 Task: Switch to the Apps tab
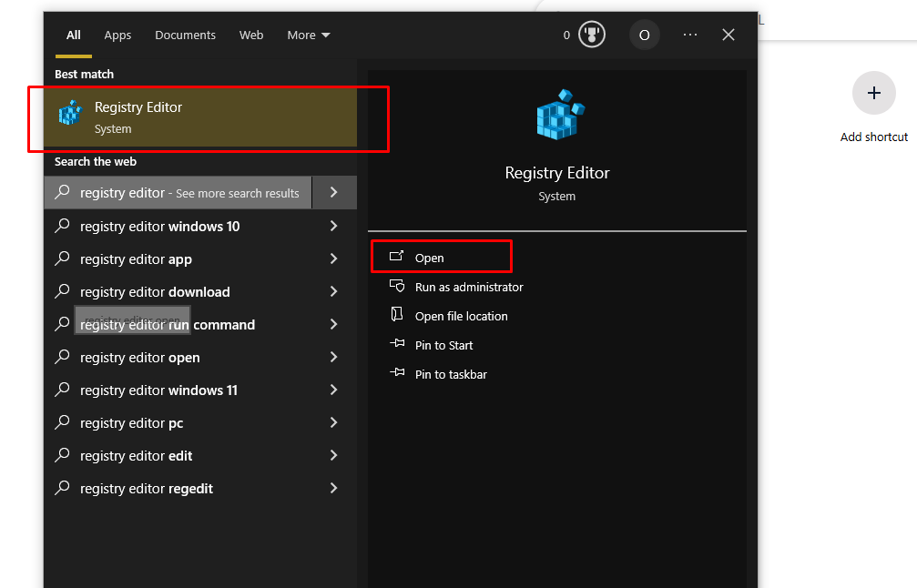click(117, 35)
